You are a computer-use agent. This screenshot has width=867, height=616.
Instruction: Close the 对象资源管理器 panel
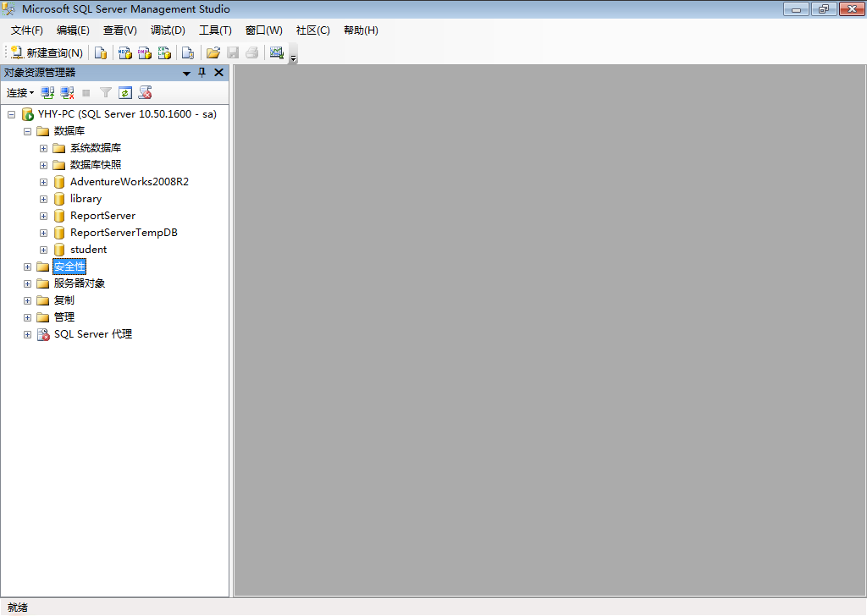click(x=219, y=73)
